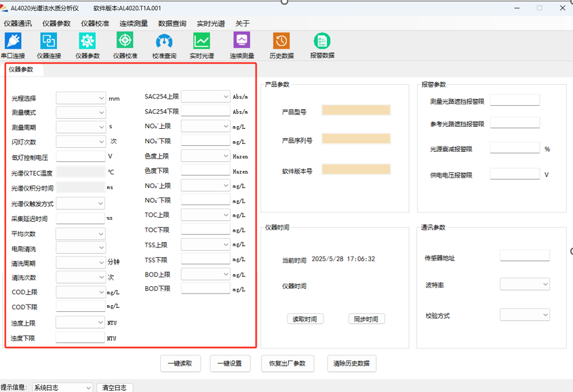This screenshot has height=392, width=573.
Task: Click the 产品序列号 field
Action: 356,138
